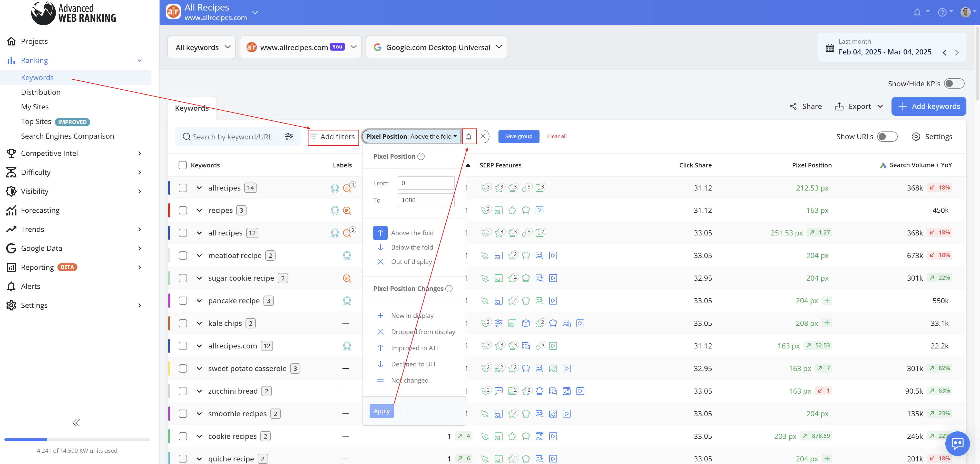980x464 pixels.
Task: Click the Apply button in the filter panel
Action: click(381, 411)
